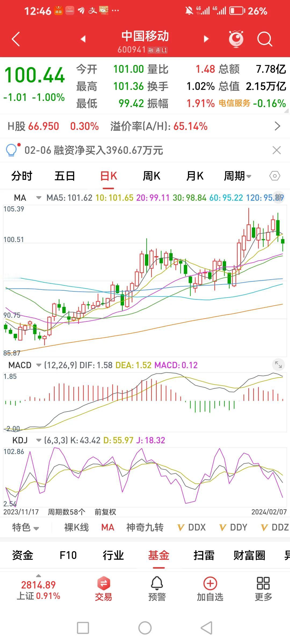Switch to 月K chart tab

[x=195, y=176]
